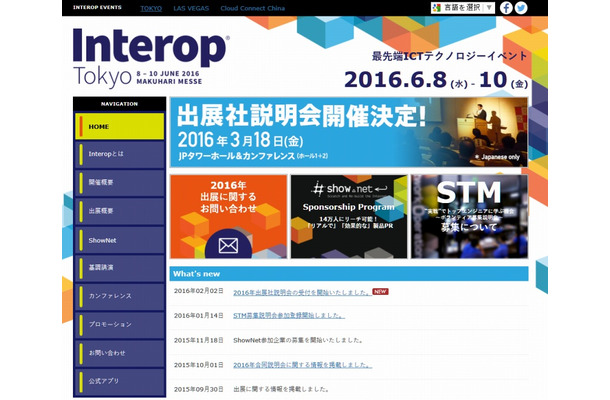This screenshot has height=400, width=610.
Task: Click the Google logo in language selector
Action: coord(437,8)
